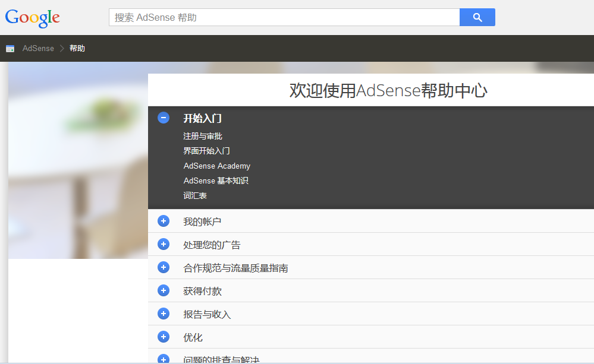Click the Google logo

[x=33, y=18]
